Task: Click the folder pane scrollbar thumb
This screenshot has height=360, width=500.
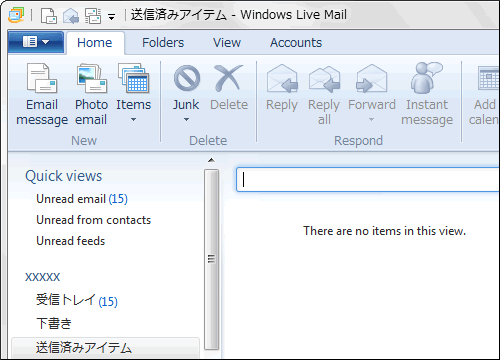Action: click(x=211, y=259)
